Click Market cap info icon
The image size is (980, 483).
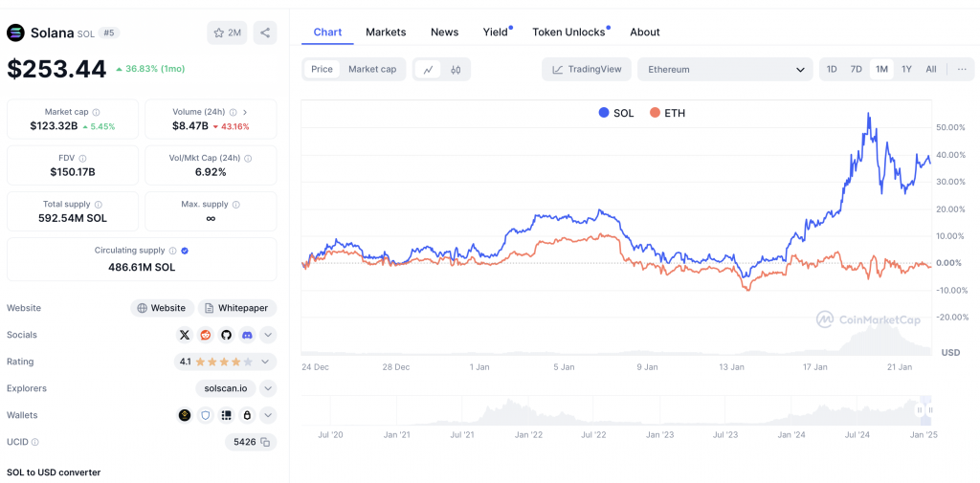tap(97, 113)
